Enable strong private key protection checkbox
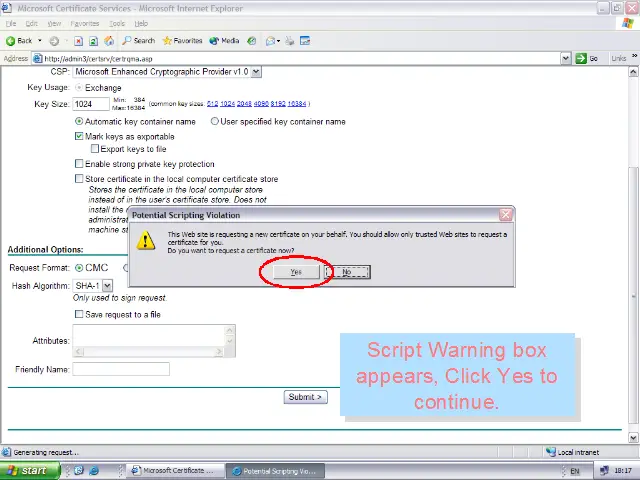 click(x=79, y=164)
